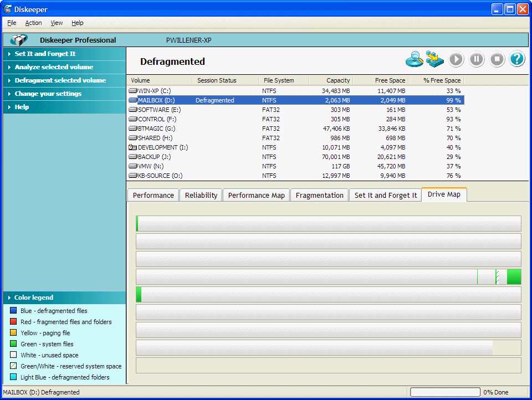Click the Analyze volume toolbar icon

(x=415, y=59)
